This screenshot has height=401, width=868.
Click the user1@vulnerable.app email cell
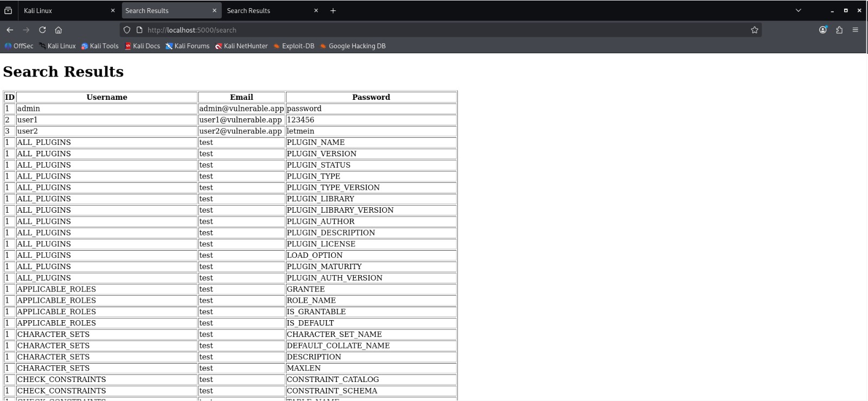click(241, 120)
